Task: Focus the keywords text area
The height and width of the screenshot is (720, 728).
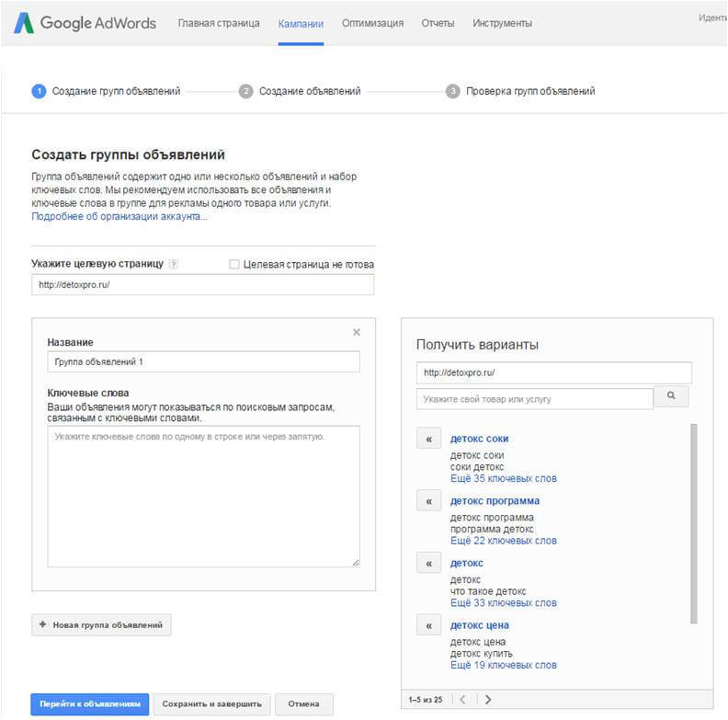Action: [x=203, y=497]
